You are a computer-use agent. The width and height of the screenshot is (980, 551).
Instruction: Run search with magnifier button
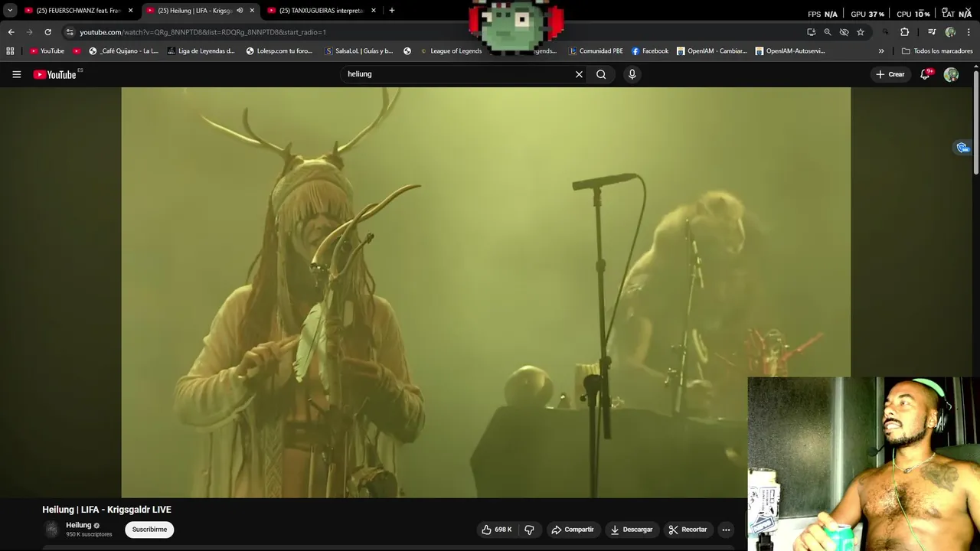[x=601, y=74]
